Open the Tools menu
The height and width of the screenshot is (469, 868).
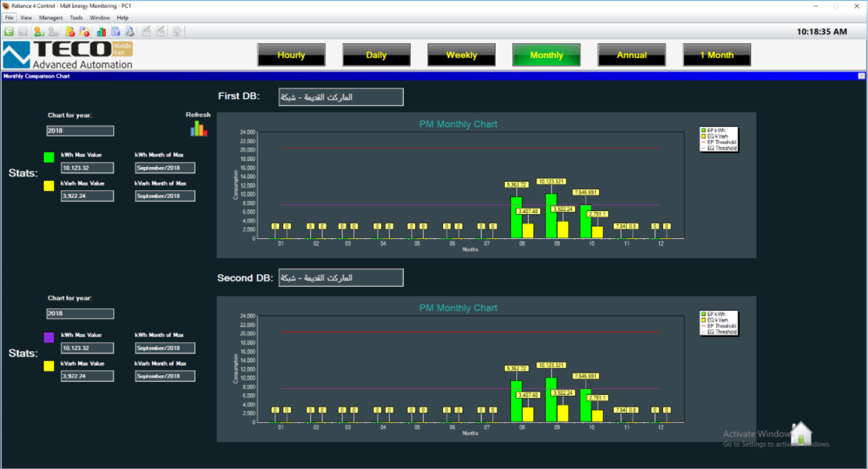coord(76,18)
